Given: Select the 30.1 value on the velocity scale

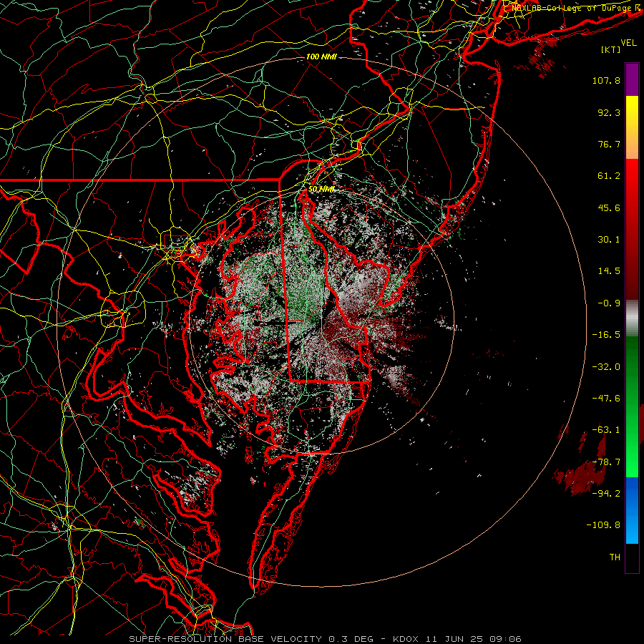Looking at the screenshot, I should (609, 240).
